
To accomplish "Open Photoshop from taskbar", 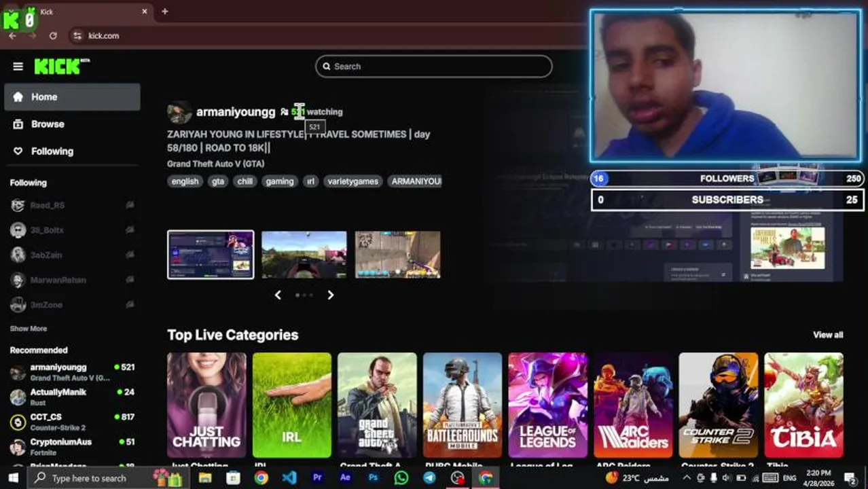I will 373,478.
